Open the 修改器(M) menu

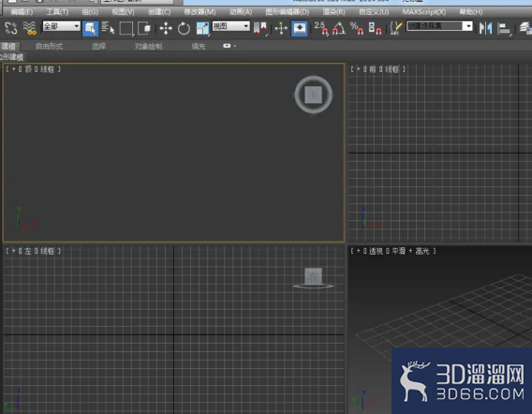(199, 12)
